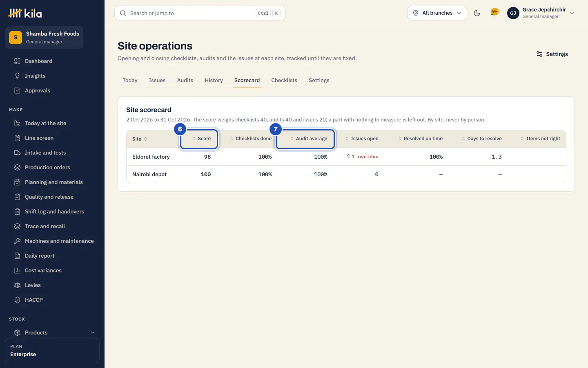
Task: Sort by Resolved on time column
Action: (420, 139)
